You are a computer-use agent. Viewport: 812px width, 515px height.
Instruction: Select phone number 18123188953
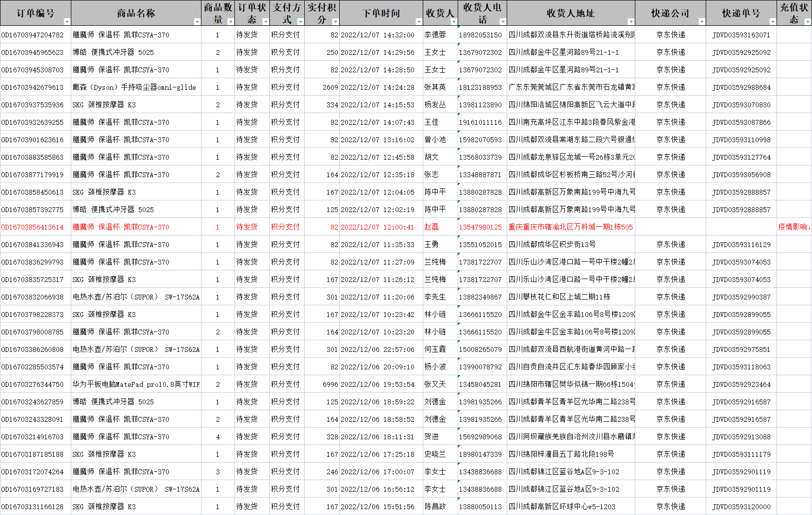(481, 87)
